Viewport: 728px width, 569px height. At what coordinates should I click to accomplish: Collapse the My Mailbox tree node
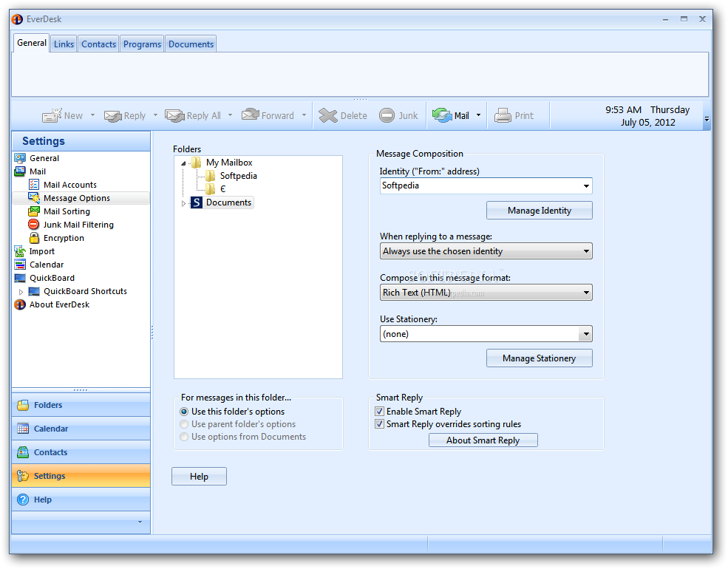click(x=183, y=163)
